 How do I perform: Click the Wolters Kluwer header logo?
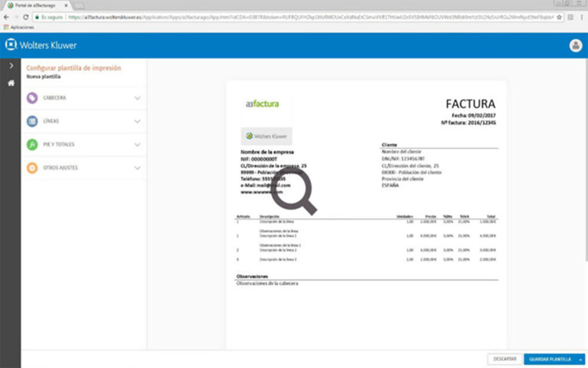click(40, 45)
